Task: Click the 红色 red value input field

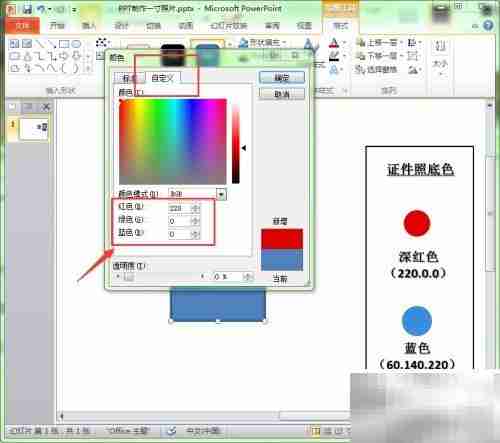Action: click(x=180, y=208)
